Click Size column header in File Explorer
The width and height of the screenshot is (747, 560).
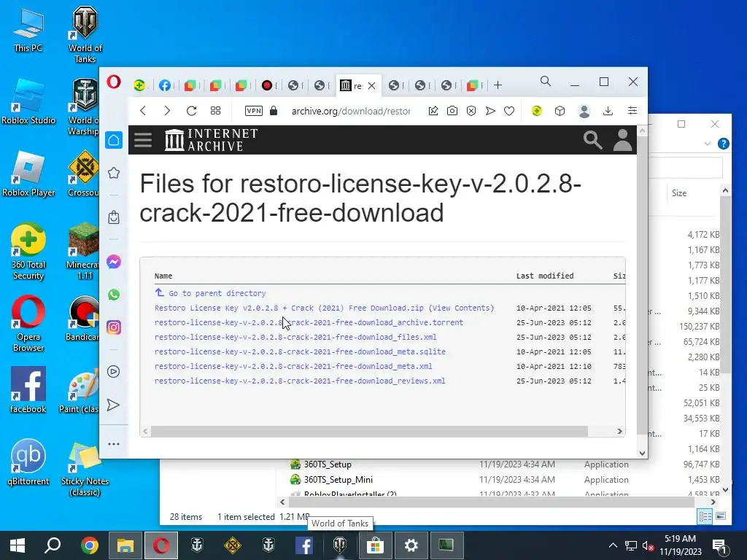click(x=679, y=192)
